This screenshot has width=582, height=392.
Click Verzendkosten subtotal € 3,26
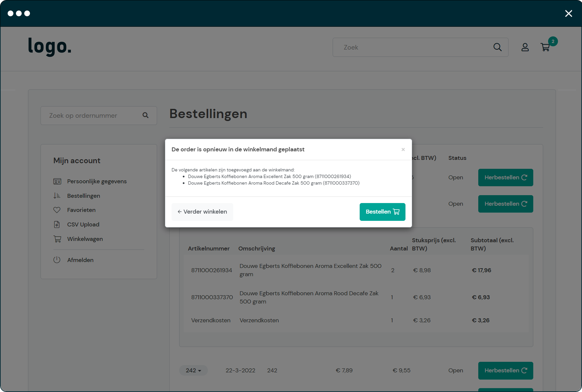click(480, 320)
